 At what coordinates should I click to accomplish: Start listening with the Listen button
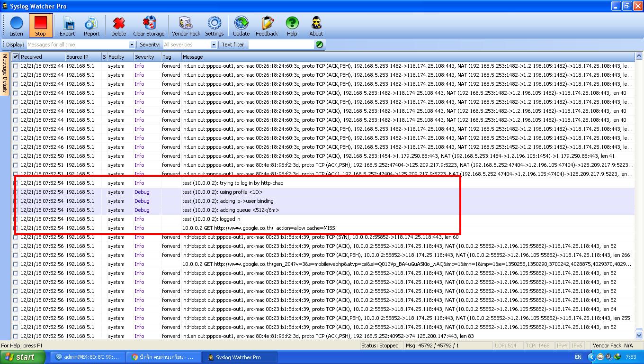point(16,26)
